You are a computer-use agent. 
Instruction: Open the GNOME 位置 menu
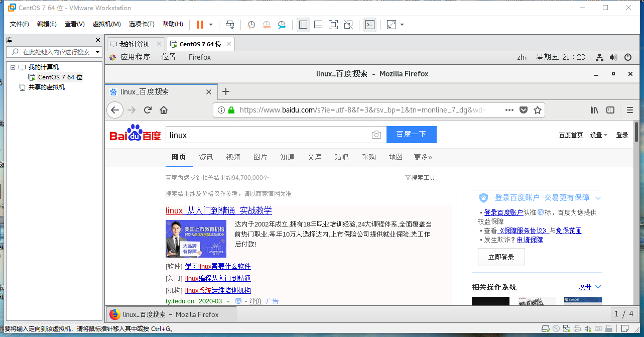[x=169, y=57]
